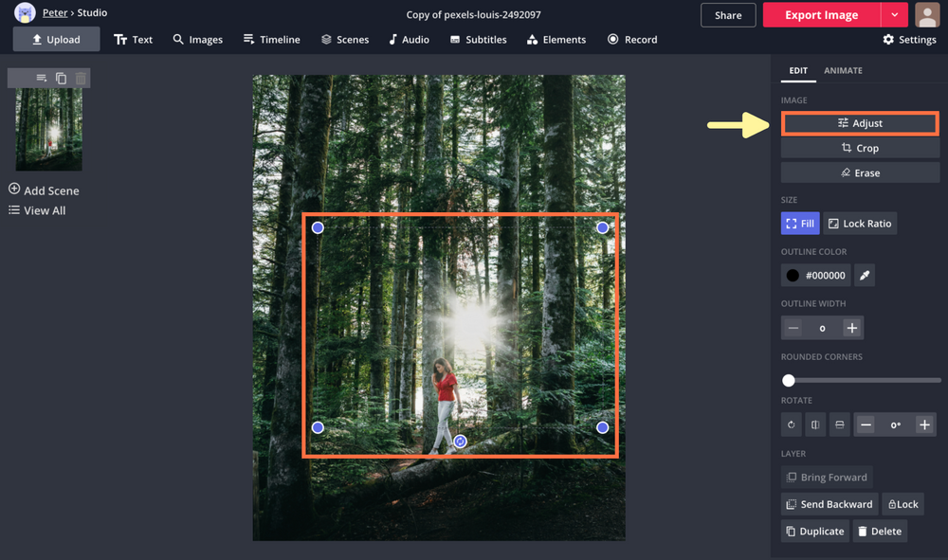Image resolution: width=948 pixels, height=560 pixels.
Task: Open the profile avatar menu
Action: pyautogui.click(x=926, y=15)
